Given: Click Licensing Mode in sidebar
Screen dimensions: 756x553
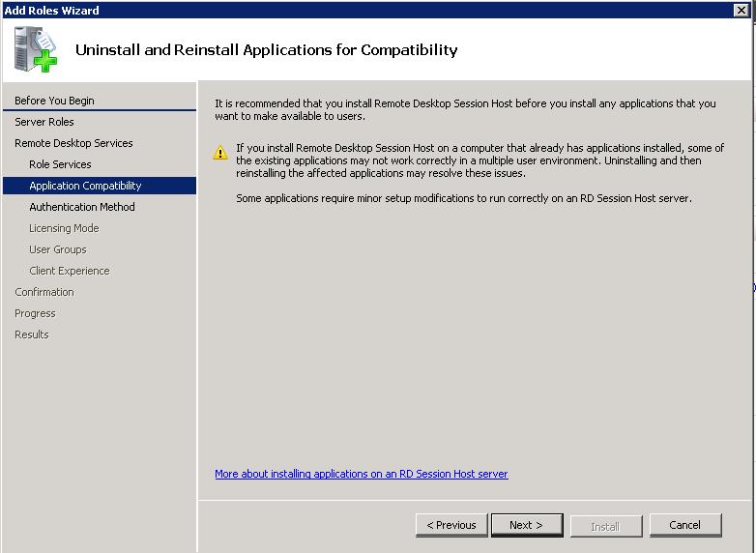Looking at the screenshot, I should (64, 228).
